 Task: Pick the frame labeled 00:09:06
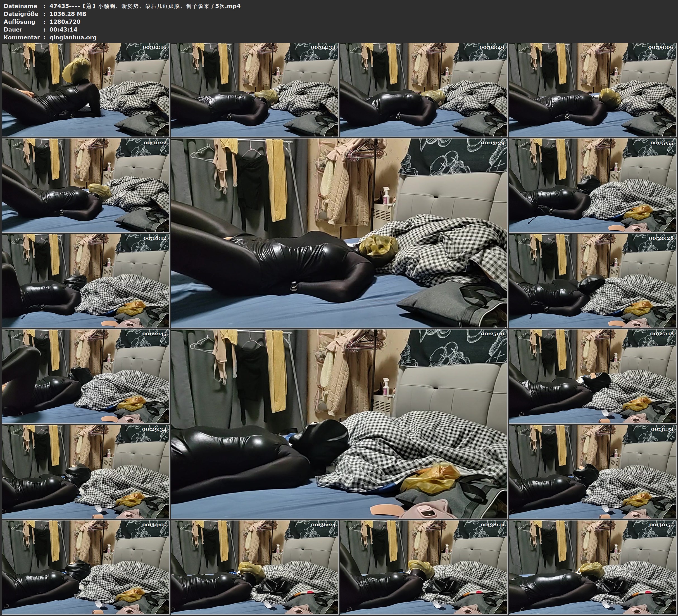(593, 89)
